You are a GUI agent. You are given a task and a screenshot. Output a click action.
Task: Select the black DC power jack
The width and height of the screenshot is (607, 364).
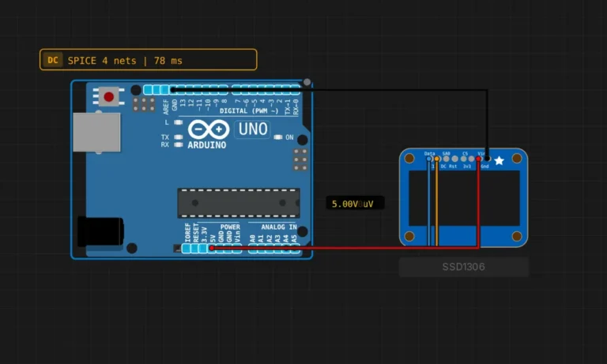[x=100, y=231]
